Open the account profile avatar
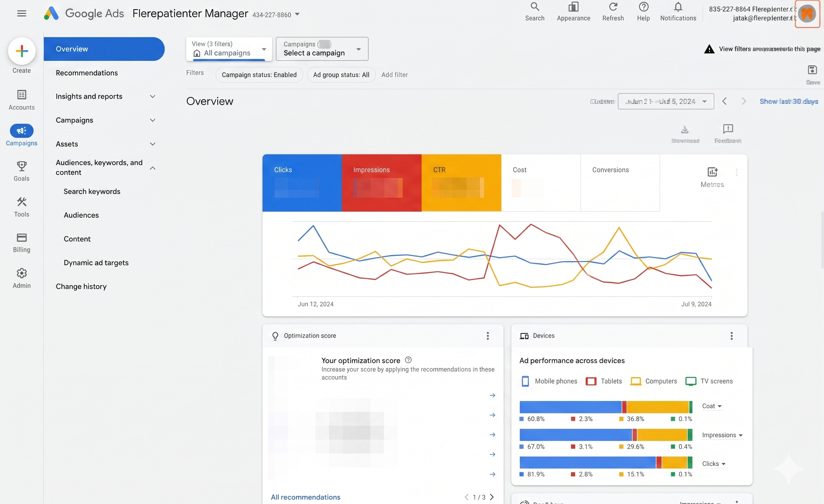This screenshot has height=504, width=824. pyautogui.click(x=807, y=14)
